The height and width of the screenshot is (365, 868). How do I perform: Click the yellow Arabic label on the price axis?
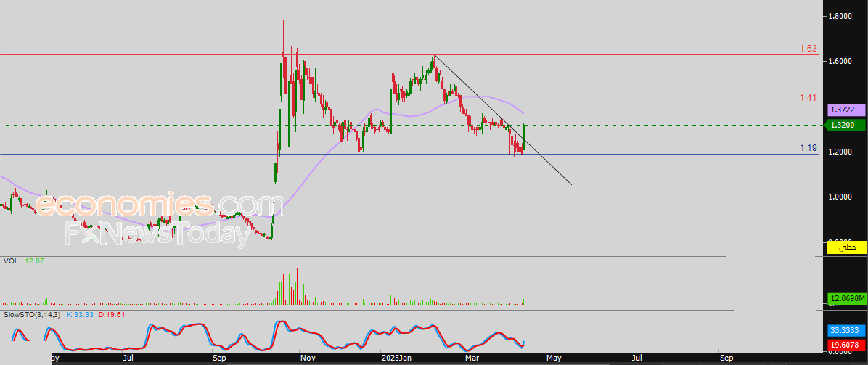[846, 247]
